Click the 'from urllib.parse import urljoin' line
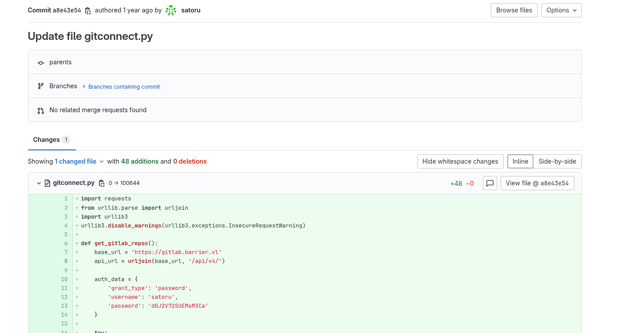This screenshot has width=644, height=333. tap(134, 208)
